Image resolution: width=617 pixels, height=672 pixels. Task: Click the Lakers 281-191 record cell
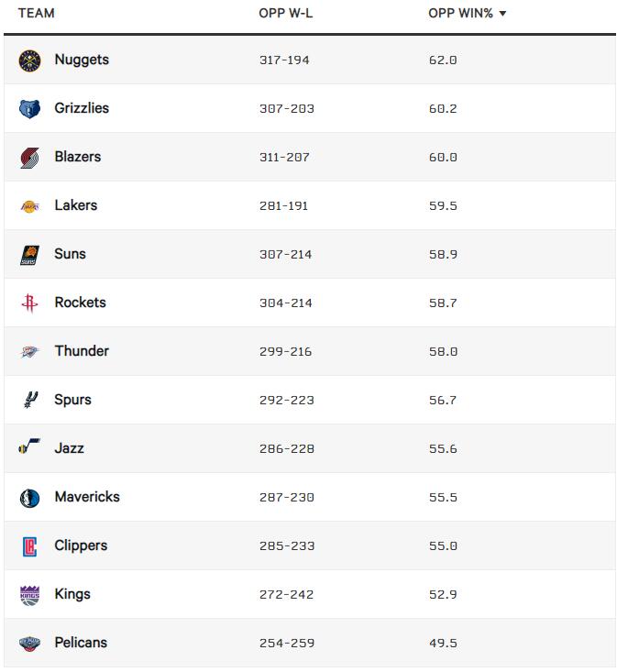pyautogui.click(x=283, y=206)
